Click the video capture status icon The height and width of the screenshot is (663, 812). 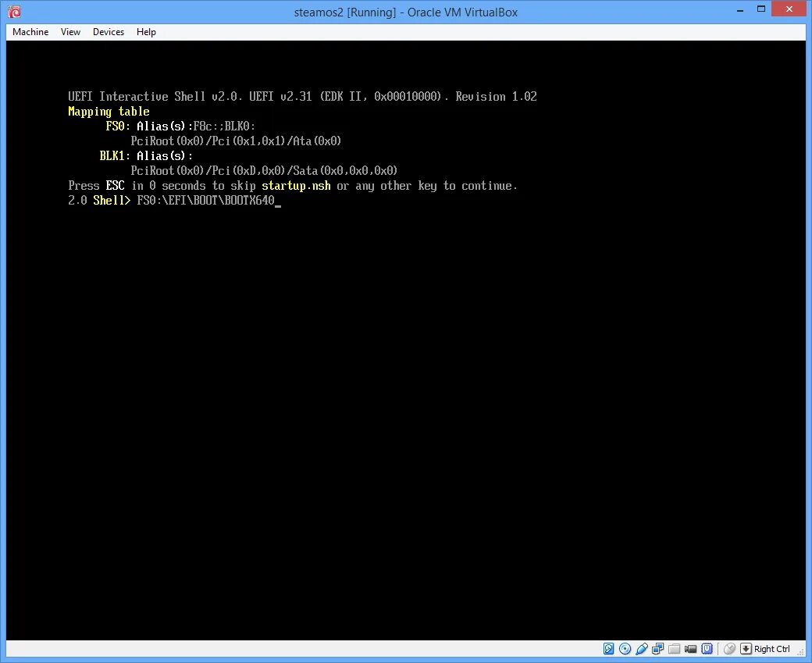tap(690, 648)
